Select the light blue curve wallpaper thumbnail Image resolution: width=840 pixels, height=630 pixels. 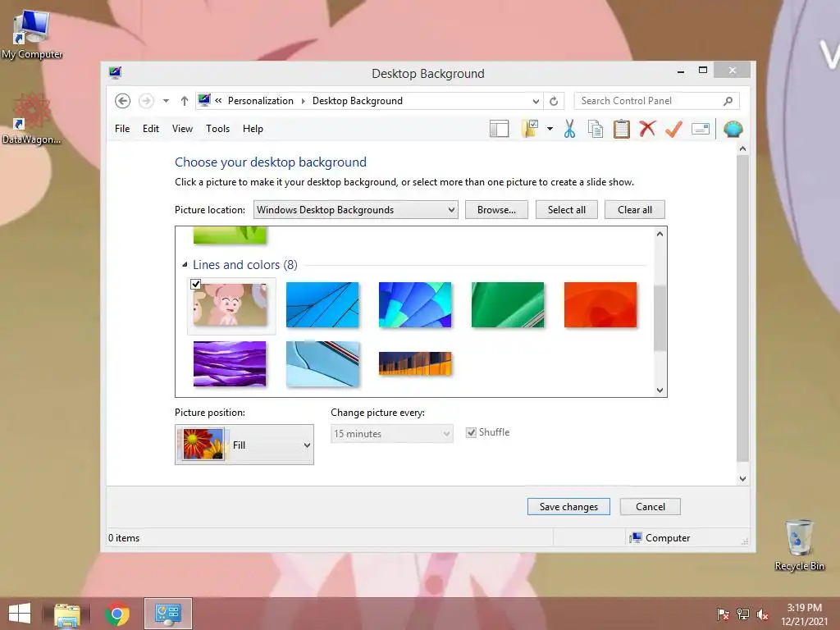click(x=322, y=363)
